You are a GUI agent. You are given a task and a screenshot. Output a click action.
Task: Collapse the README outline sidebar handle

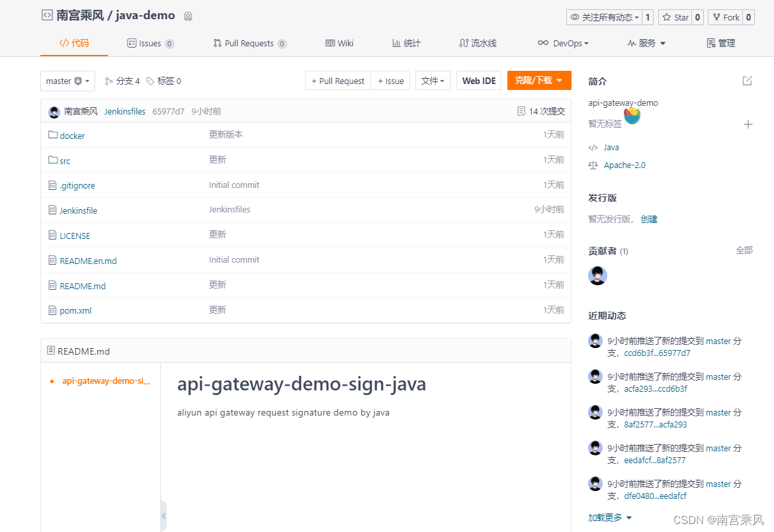[163, 515]
